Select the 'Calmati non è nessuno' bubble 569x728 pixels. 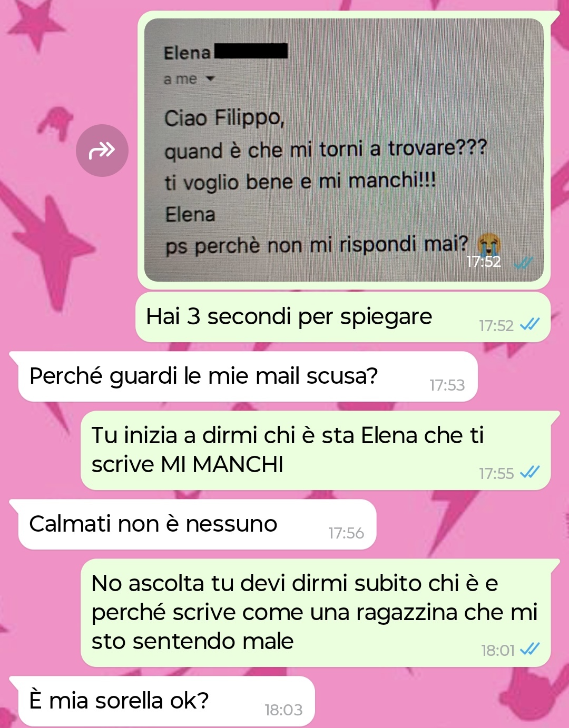(197, 525)
